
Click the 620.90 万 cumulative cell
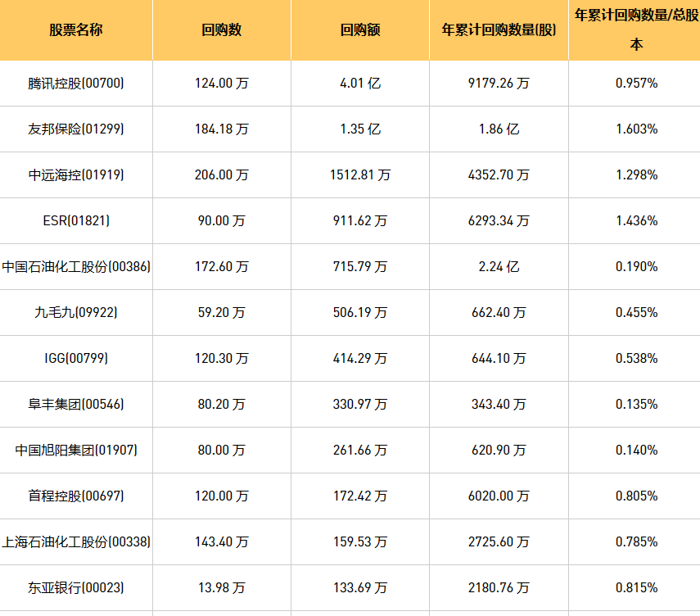[499, 450]
